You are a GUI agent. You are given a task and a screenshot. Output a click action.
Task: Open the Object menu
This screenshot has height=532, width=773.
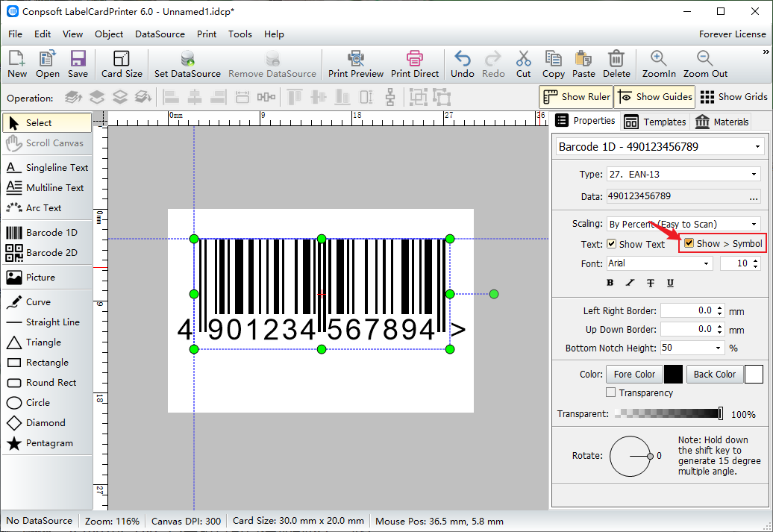(x=109, y=34)
